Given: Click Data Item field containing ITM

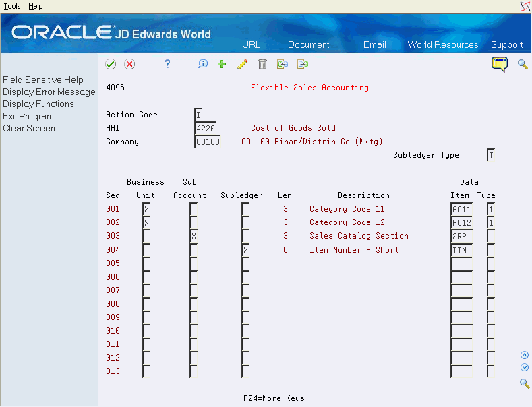Looking at the screenshot, I should click(x=462, y=250).
